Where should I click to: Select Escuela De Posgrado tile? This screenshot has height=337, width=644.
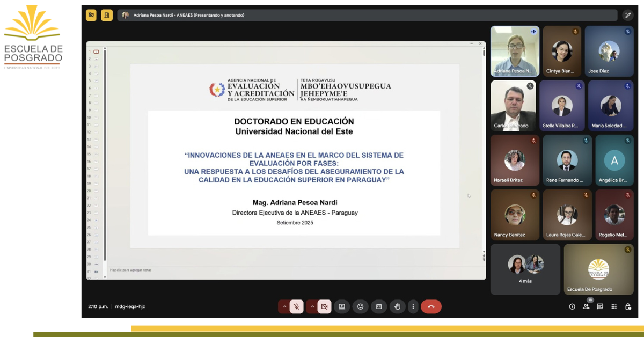tap(598, 269)
